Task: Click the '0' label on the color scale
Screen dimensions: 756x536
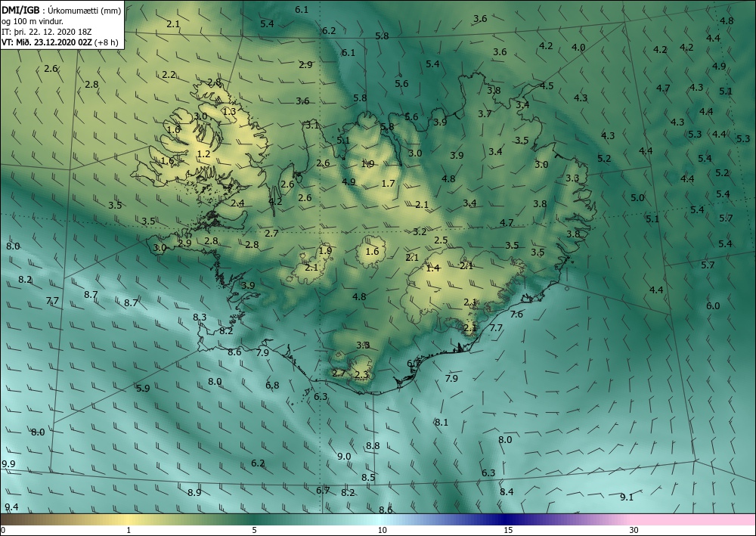Action: pos(3,530)
